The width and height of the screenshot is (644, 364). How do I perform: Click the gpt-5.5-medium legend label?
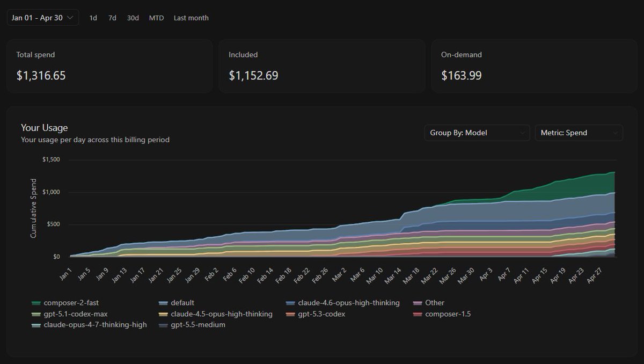pos(198,325)
